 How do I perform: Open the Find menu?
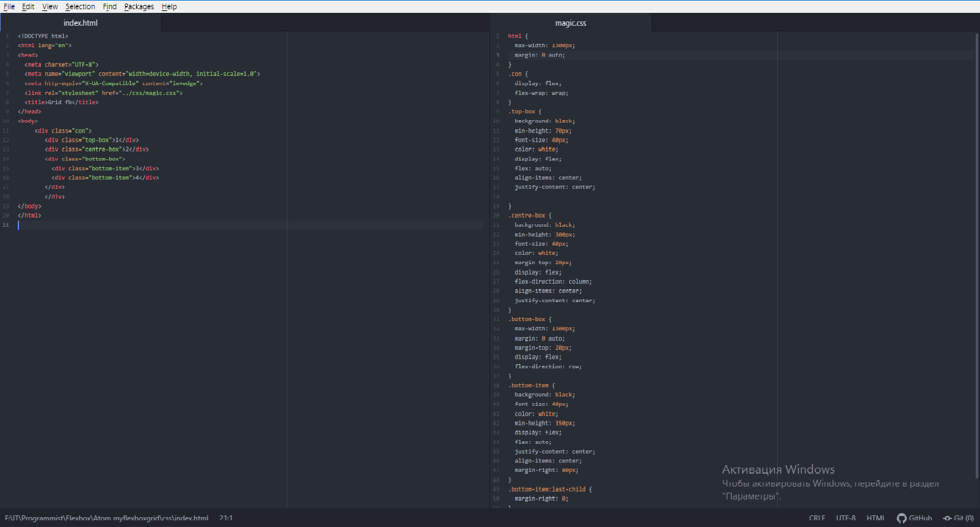coord(110,7)
